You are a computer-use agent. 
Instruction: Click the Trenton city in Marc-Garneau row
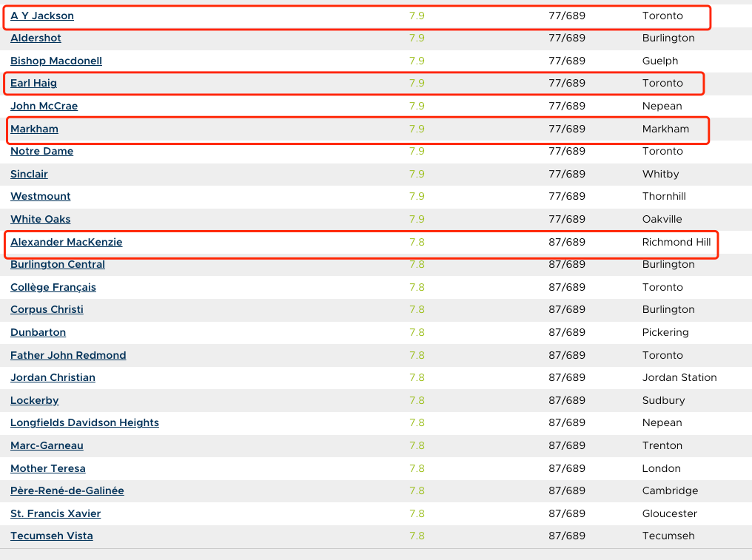(x=662, y=445)
